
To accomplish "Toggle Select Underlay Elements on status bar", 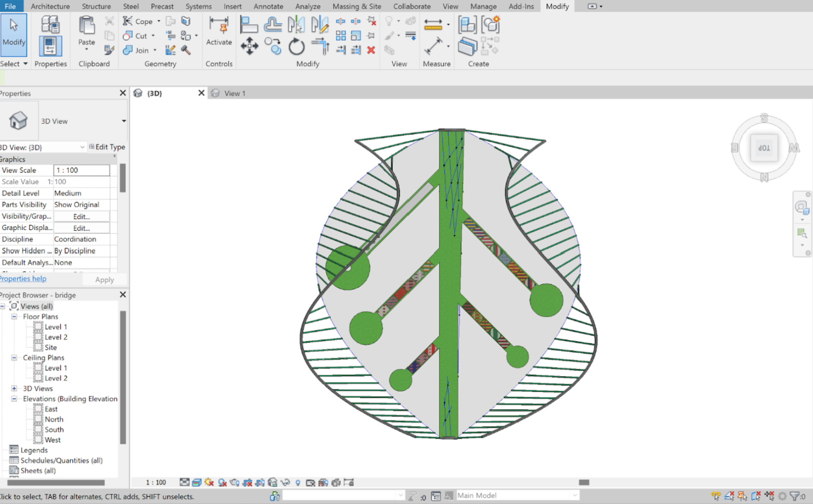I will pyautogui.click(x=729, y=496).
